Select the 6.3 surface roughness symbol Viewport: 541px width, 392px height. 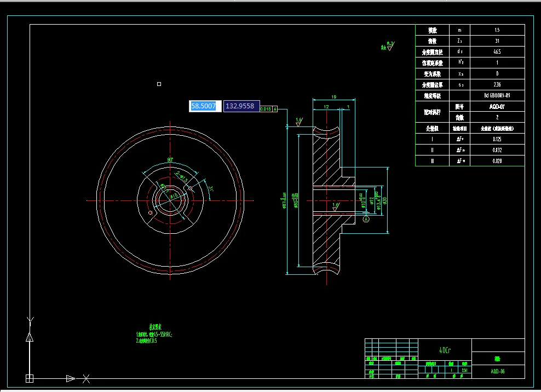pyautogui.click(x=390, y=46)
